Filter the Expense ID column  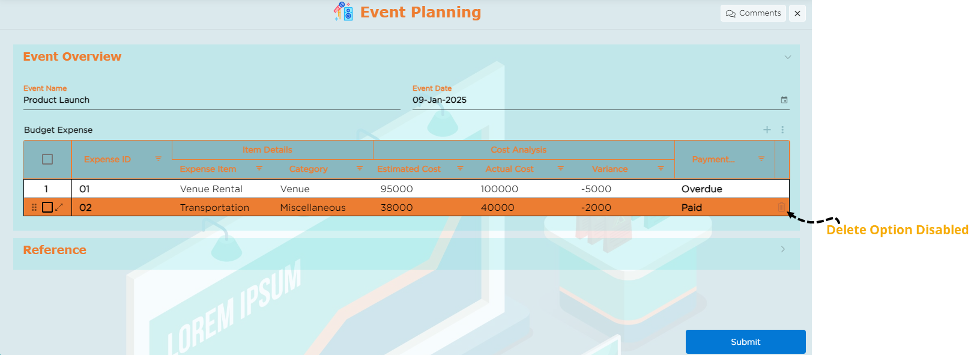click(159, 159)
